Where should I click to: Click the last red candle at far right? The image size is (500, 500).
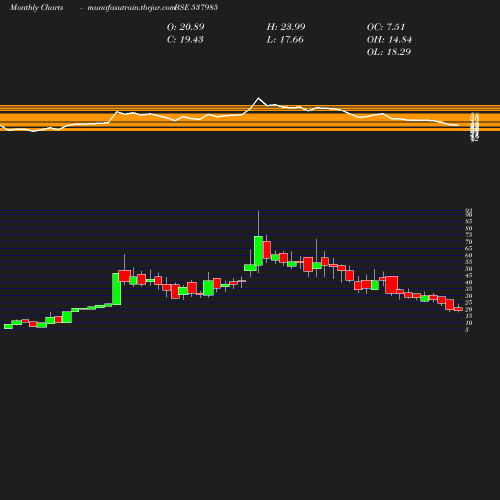(459, 309)
